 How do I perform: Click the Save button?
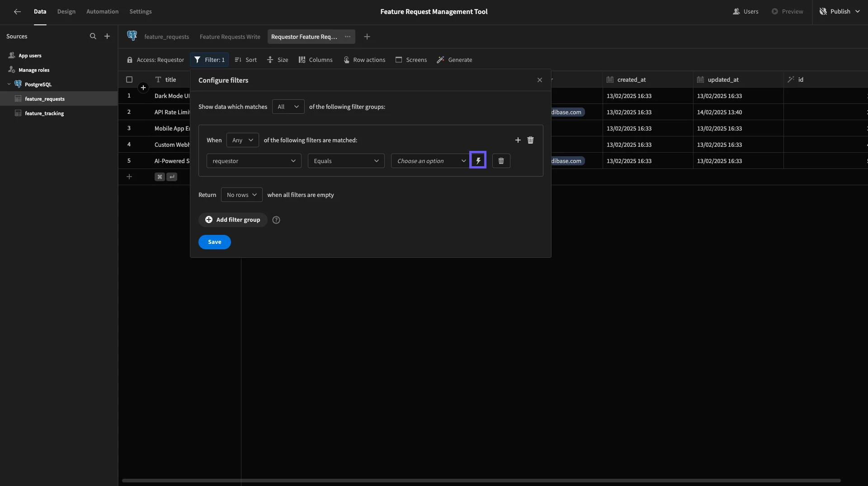click(x=215, y=242)
